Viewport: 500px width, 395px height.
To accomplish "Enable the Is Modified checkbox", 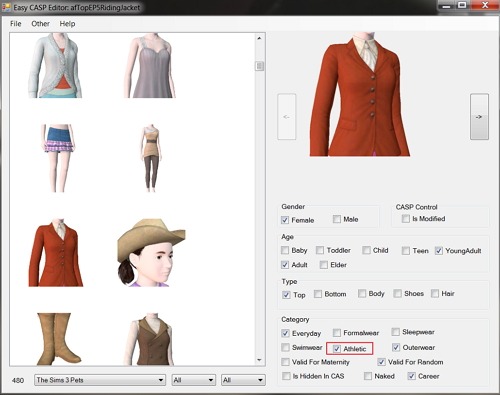I will [x=406, y=219].
